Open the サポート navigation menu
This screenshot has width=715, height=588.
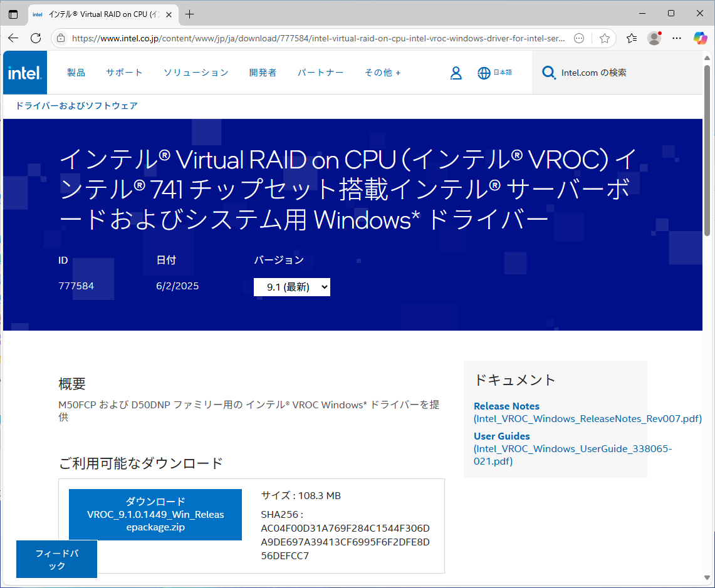[124, 73]
